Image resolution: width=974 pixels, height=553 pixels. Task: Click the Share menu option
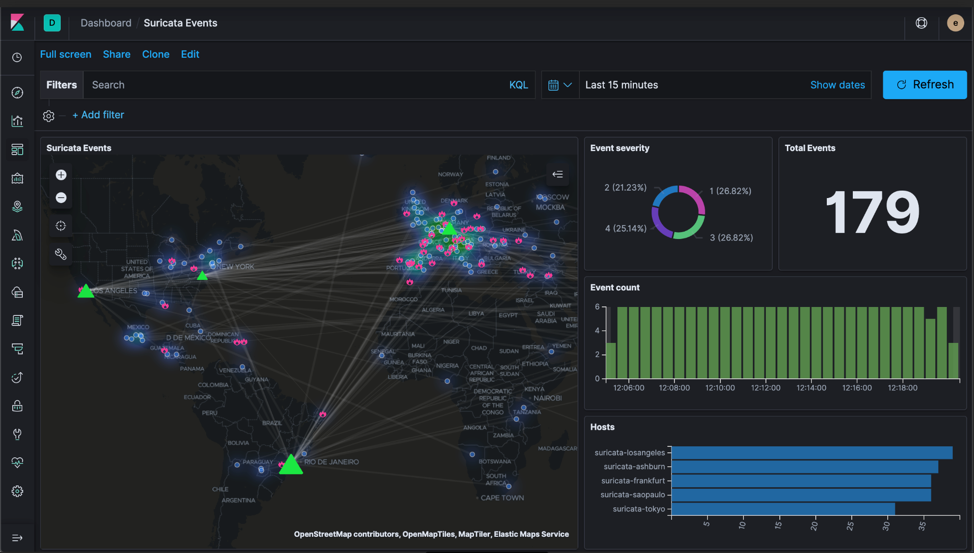116,54
